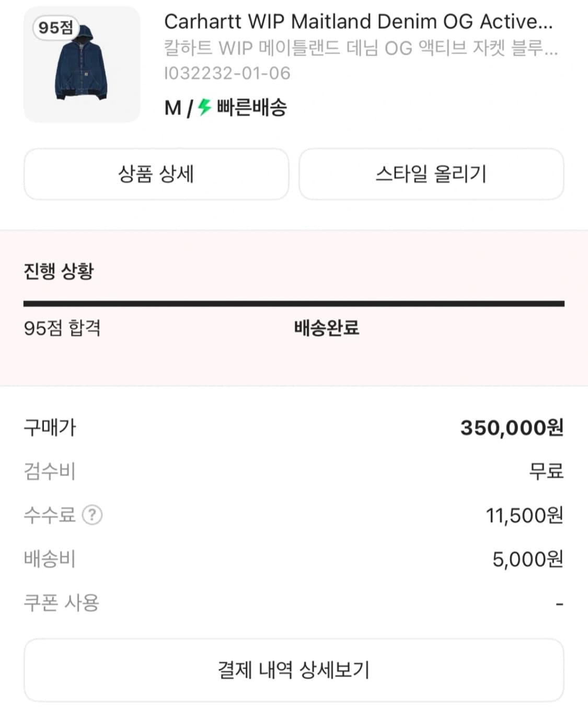The height and width of the screenshot is (707, 588).
Task: Tap the 11,500원 fee amount
Action: tap(524, 516)
